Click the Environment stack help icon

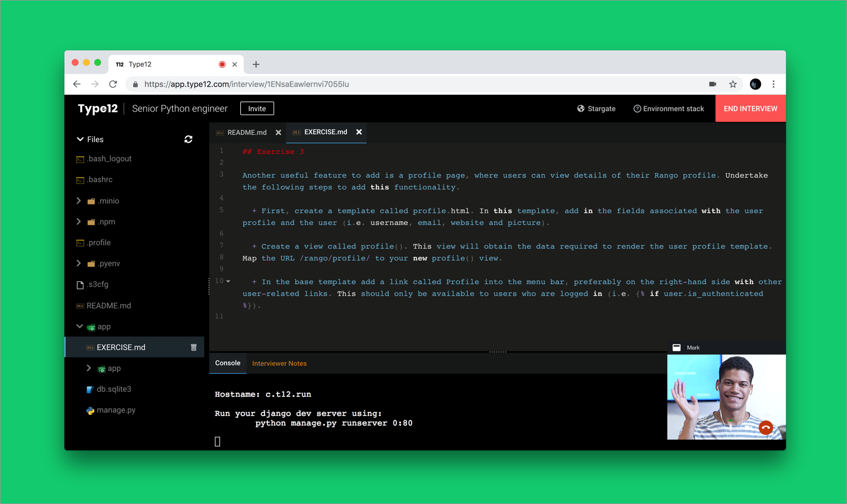tap(638, 108)
